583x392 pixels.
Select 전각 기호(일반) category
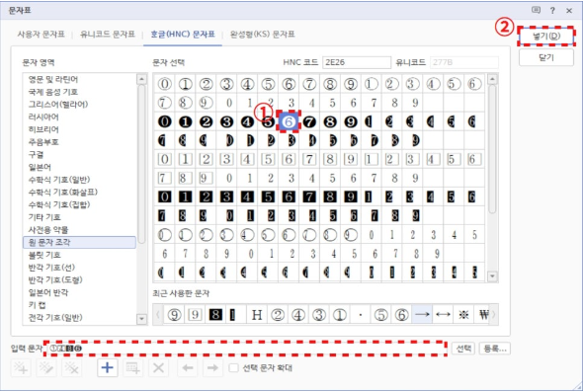pyautogui.click(x=55, y=318)
